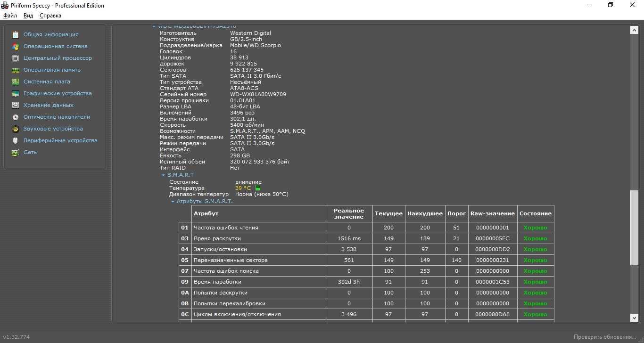Collapse the S.M.A.R.T section
Image resolution: width=644 pixels, height=343 pixels.
[x=163, y=175]
